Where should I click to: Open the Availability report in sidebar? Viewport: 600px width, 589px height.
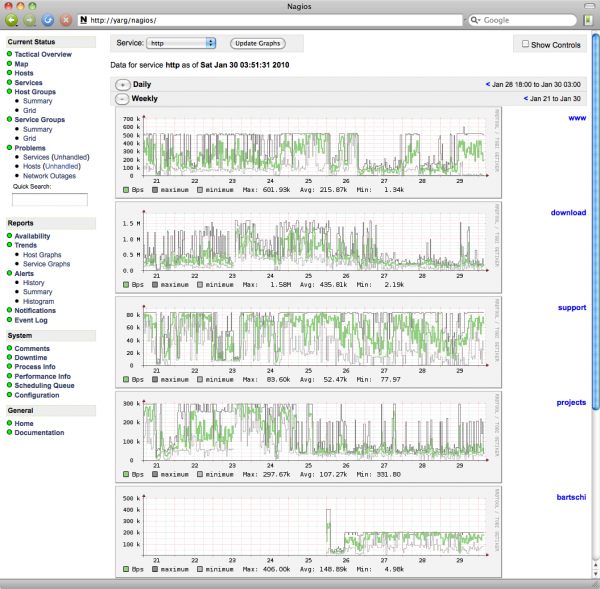(x=32, y=236)
